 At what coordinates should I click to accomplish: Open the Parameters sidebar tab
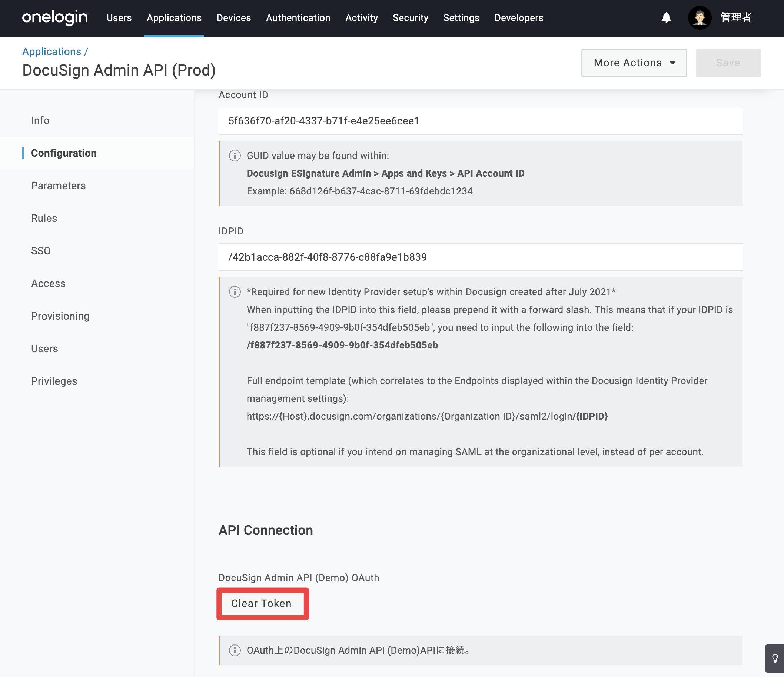(58, 186)
